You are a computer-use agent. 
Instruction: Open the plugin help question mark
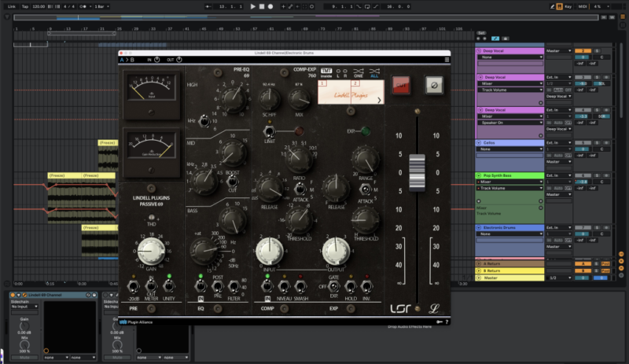447,322
